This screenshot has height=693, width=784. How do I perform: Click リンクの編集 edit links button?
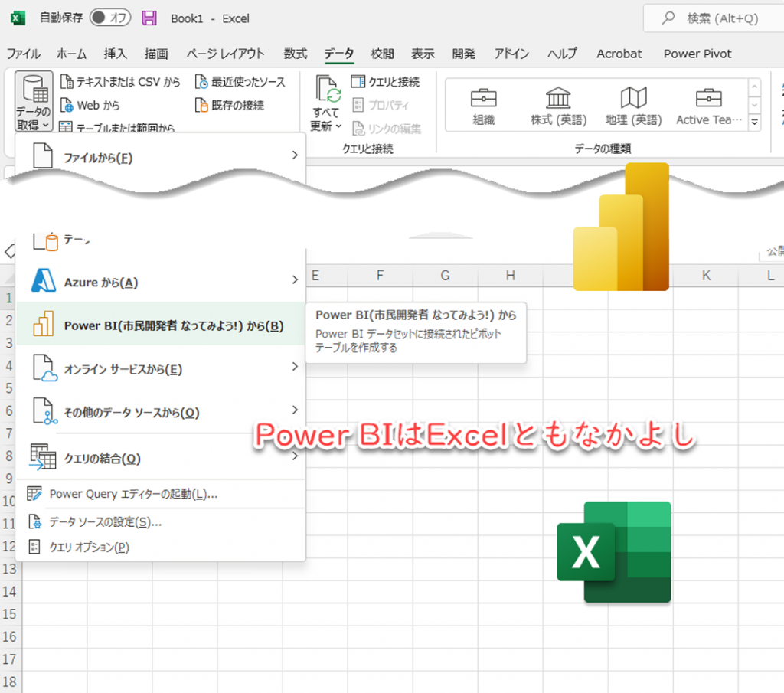387,129
